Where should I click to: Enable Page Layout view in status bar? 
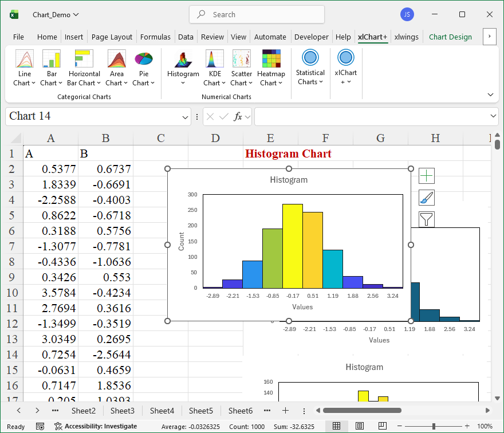359,426
